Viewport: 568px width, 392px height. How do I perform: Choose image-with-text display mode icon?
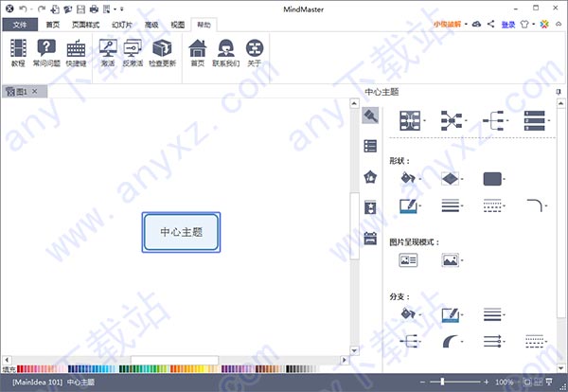click(408, 260)
